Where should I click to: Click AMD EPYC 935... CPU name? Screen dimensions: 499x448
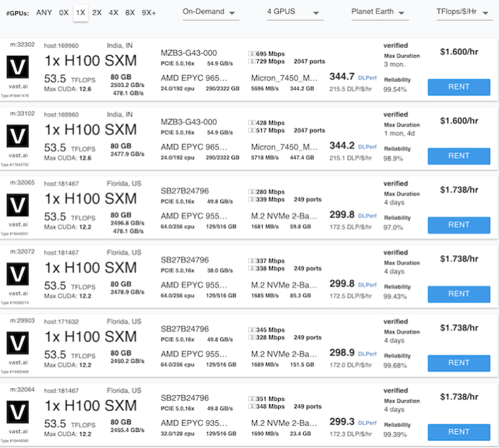(x=194, y=423)
